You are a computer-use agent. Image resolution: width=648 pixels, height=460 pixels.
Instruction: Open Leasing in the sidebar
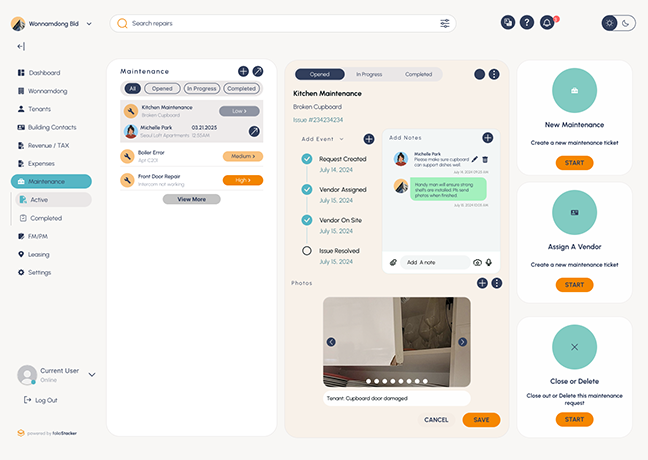[x=39, y=255]
